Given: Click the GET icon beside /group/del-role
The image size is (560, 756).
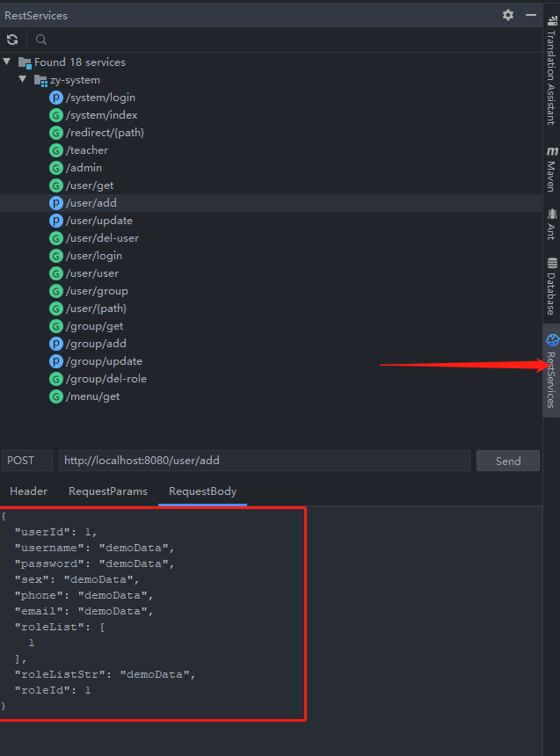Looking at the screenshot, I should tap(56, 379).
